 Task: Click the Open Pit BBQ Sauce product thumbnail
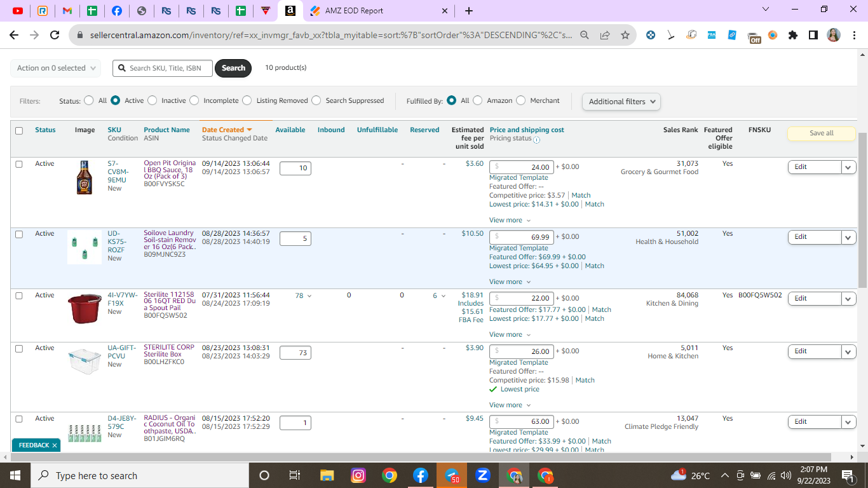[x=85, y=177]
